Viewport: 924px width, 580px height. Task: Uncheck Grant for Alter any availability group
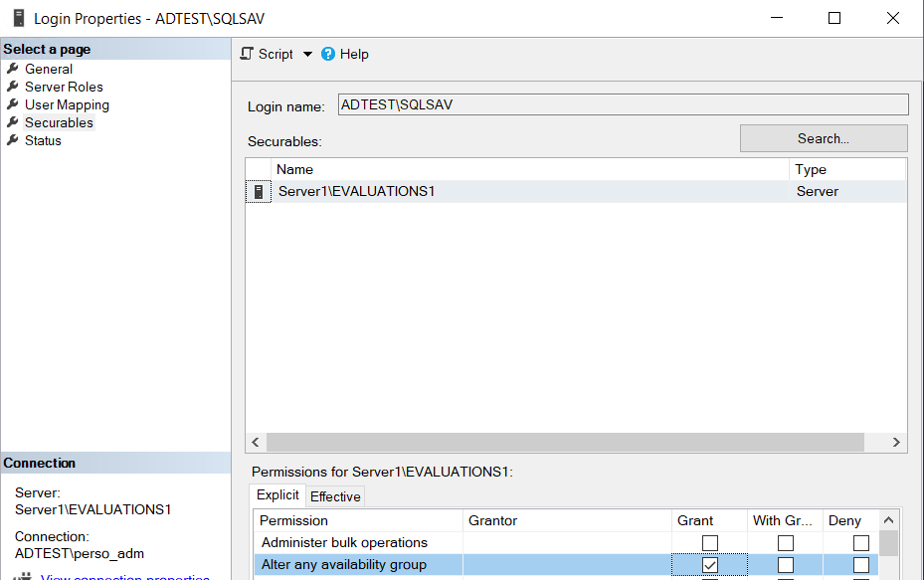click(x=710, y=565)
